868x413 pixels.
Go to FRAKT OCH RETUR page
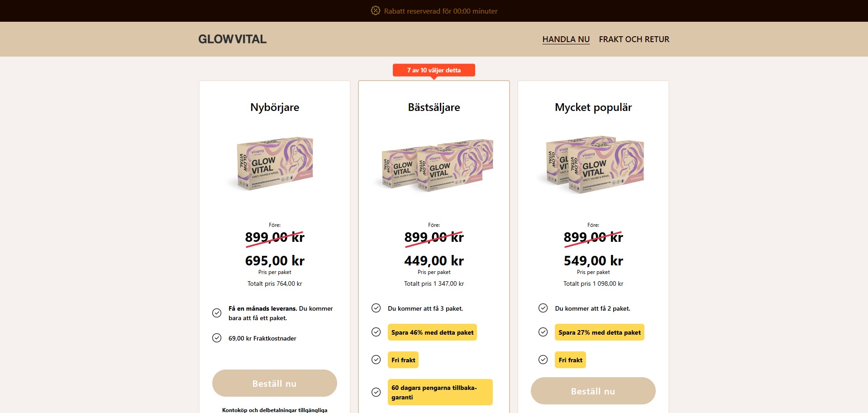634,39
